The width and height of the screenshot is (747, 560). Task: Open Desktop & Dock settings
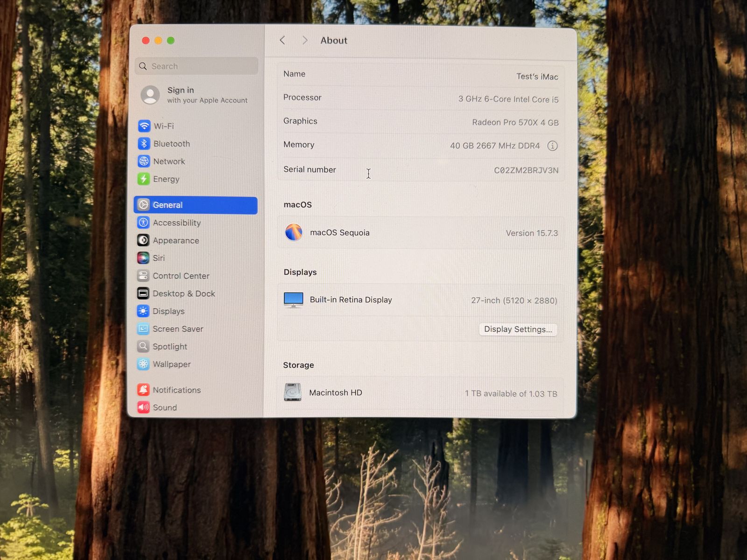pos(183,294)
